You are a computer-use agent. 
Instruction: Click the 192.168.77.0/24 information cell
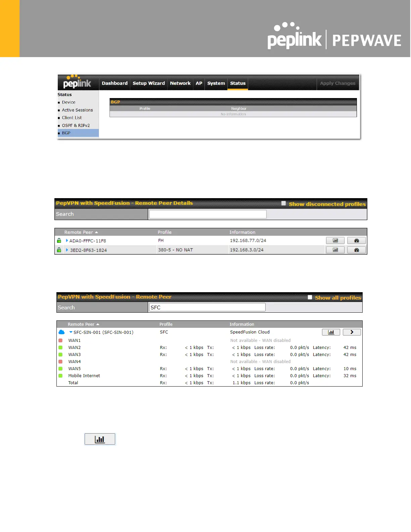pyautogui.click(x=248, y=240)
